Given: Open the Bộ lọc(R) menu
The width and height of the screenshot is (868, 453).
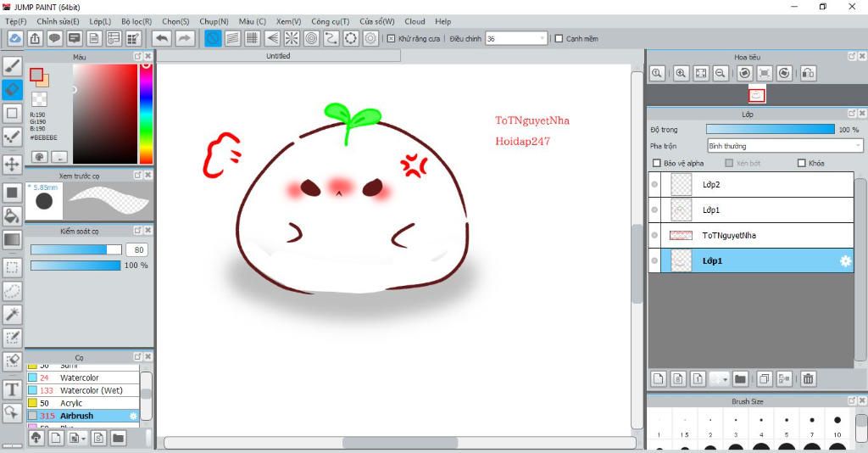Looking at the screenshot, I should click(136, 21).
